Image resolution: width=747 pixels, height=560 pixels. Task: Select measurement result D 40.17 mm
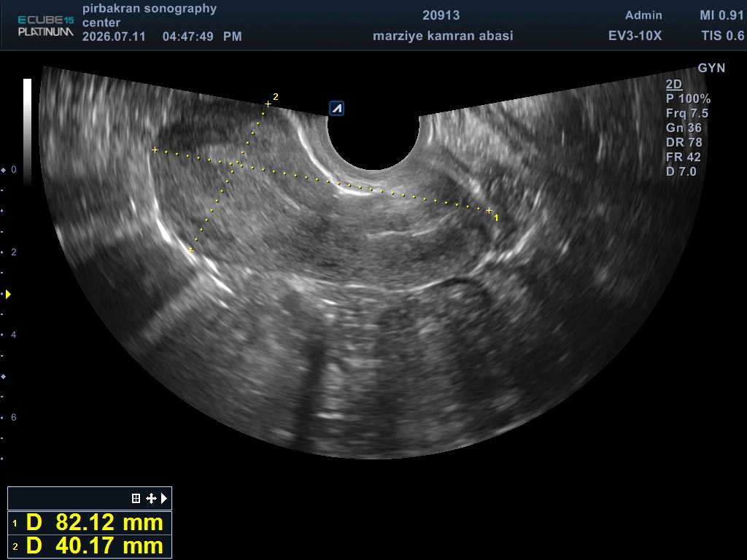(x=90, y=545)
